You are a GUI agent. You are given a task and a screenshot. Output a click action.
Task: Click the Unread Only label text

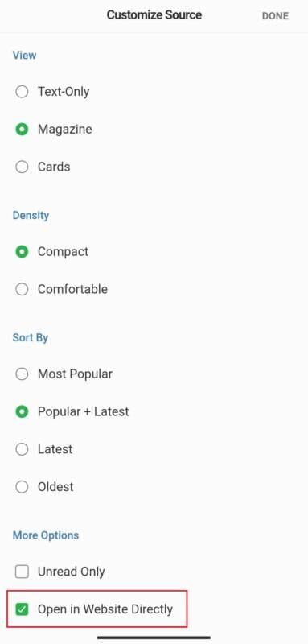click(72, 572)
